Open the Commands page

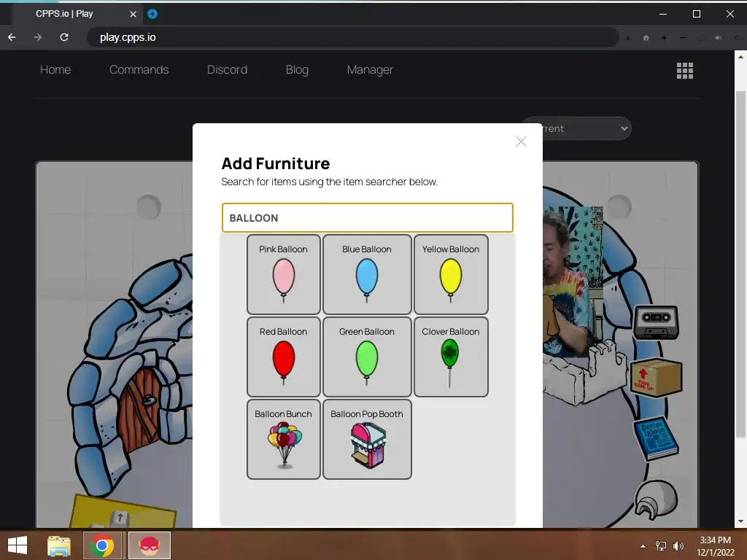[139, 69]
